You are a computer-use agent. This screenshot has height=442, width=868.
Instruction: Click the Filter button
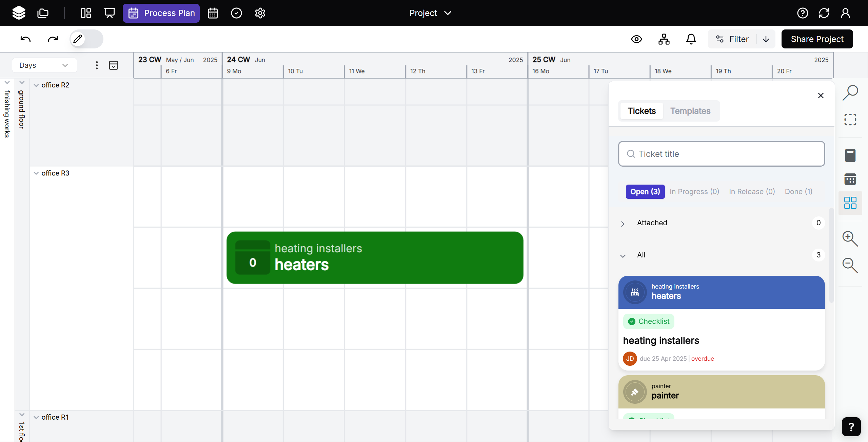732,39
